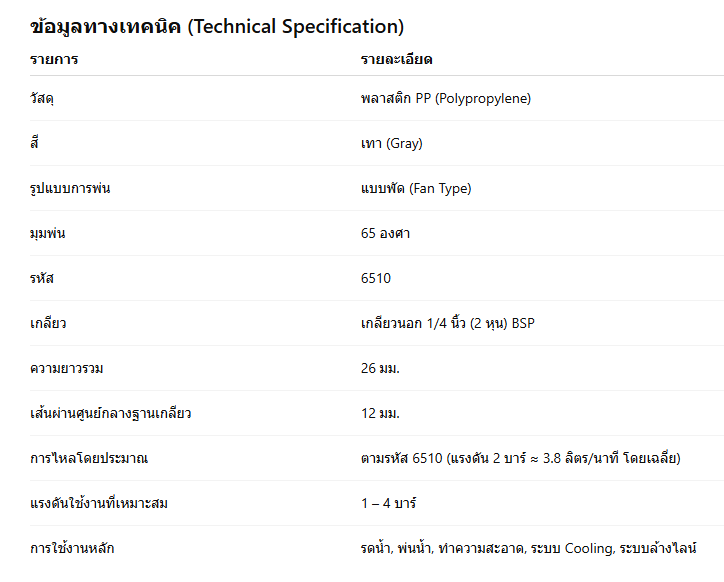Click the เส้นผ่านศูนย์กลางฐานเกลียว row label
724x582 pixels.
[x=111, y=413]
